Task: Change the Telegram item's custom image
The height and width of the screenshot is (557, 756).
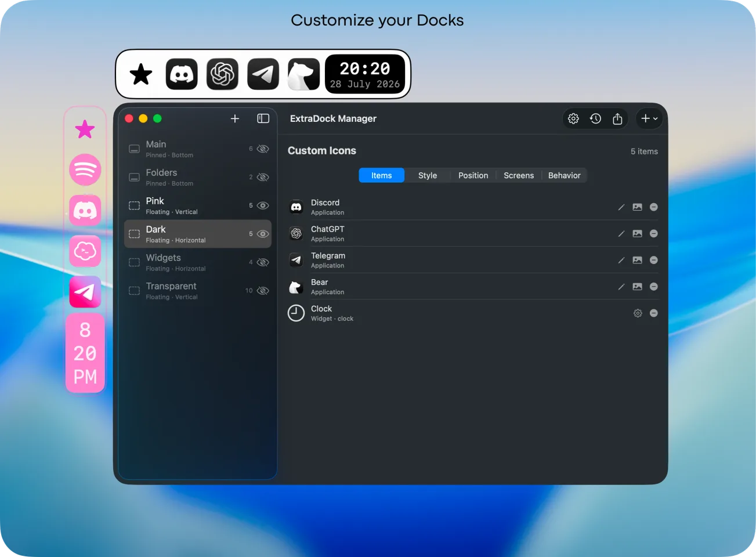Action: (x=637, y=260)
